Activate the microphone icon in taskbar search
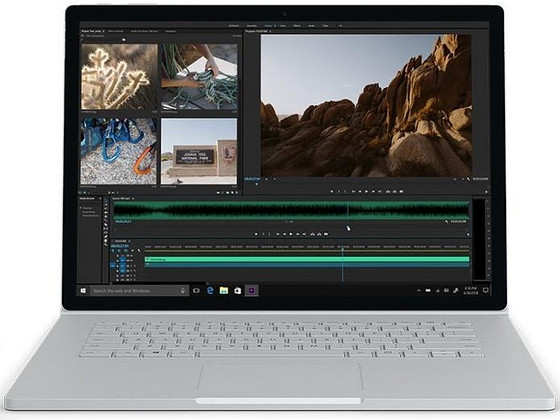This screenshot has width=560, height=420. (x=183, y=291)
